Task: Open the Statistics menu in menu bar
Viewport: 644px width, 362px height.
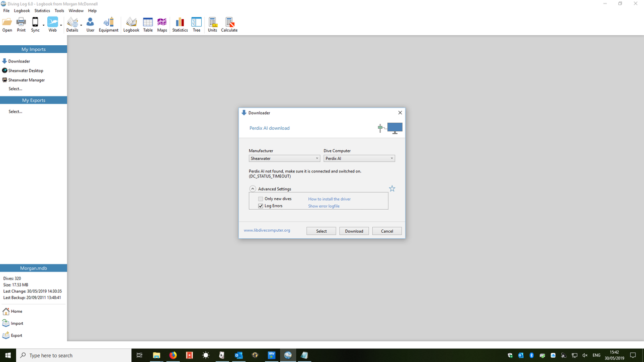Action: point(42,11)
